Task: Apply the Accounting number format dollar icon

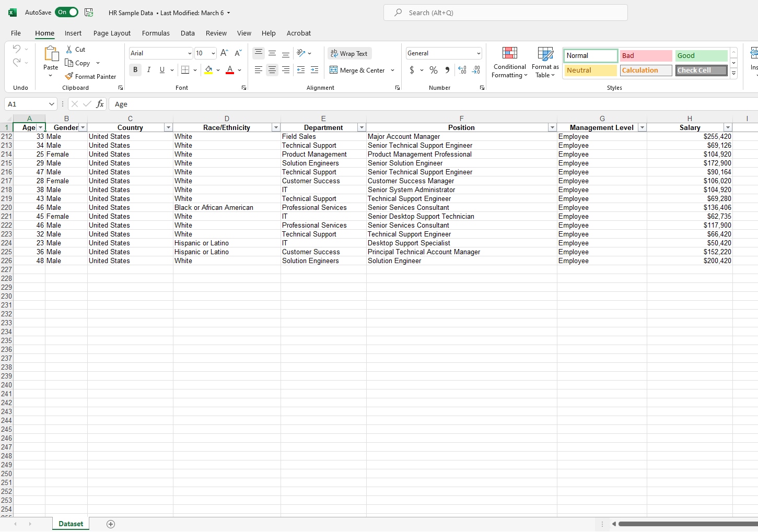Action: (411, 69)
